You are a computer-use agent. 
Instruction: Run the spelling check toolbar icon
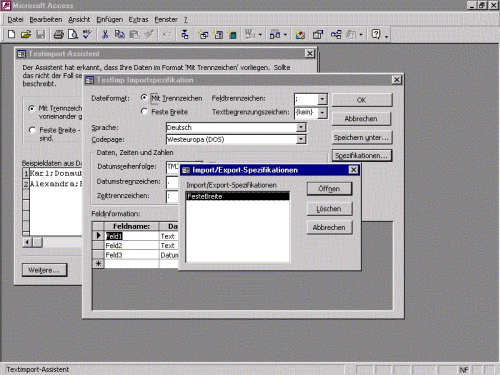(87, 34)
